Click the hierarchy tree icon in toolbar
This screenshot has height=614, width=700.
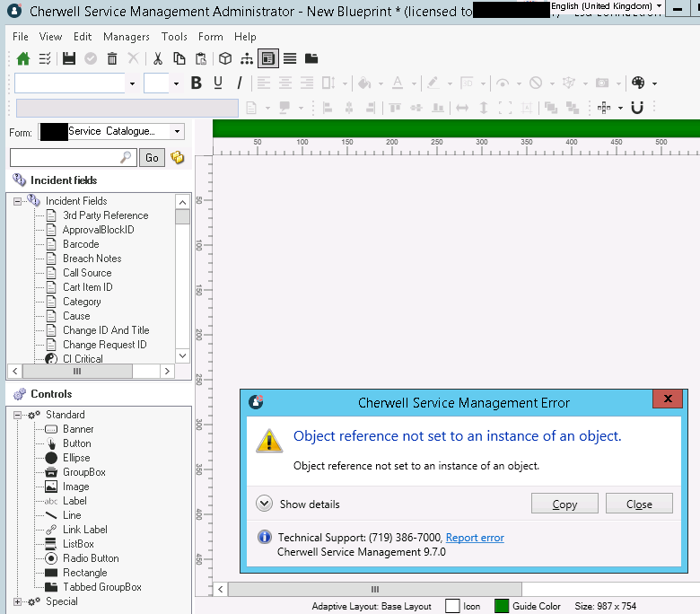pyautogui.click(x=246, y=58)
